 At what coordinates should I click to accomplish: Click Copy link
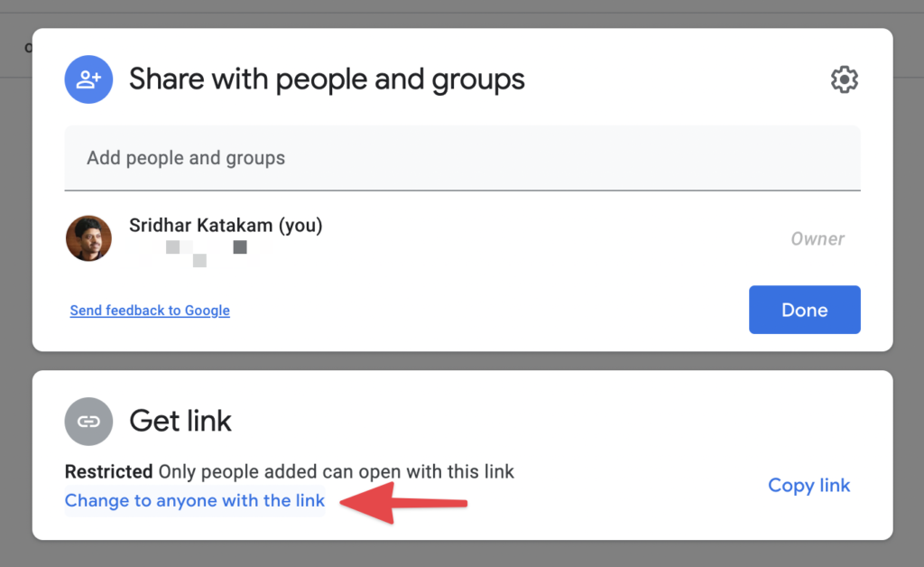coord(808,485)
